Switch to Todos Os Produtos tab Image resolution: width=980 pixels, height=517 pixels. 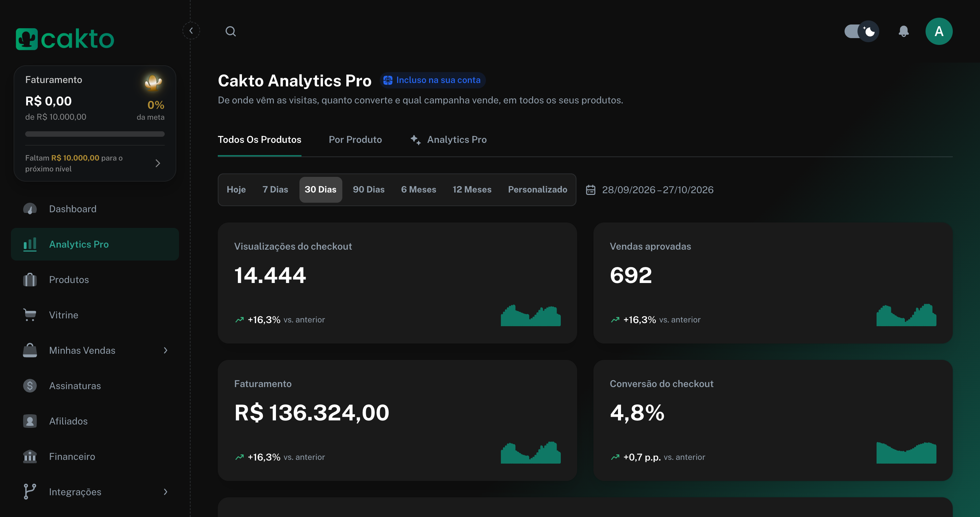(x=259, y=140)
